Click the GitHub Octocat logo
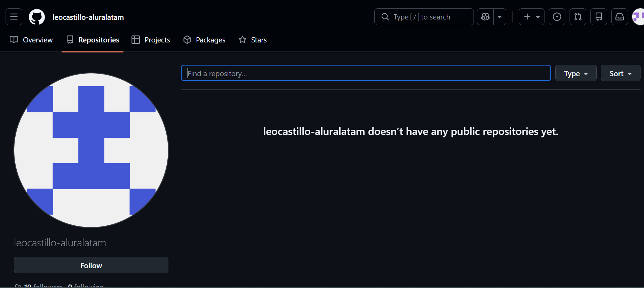Image resolution: width=644 pixels, height=288 pixels. click(x=37, y=17)
